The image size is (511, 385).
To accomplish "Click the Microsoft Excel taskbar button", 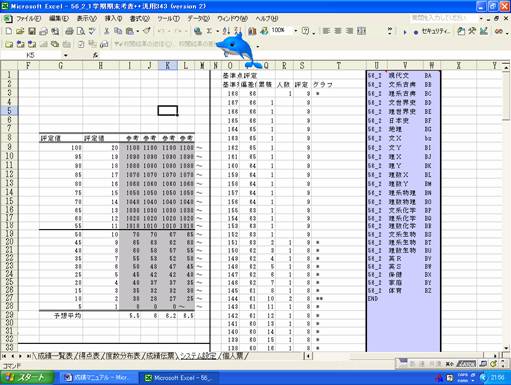I will pyautogui.click(x=178, y=378).
